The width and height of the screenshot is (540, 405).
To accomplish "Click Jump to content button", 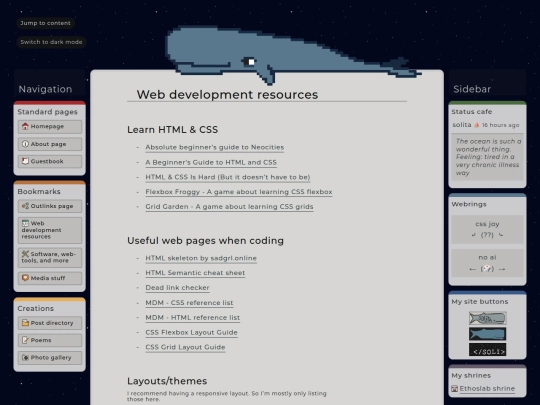I will point(45,23).
